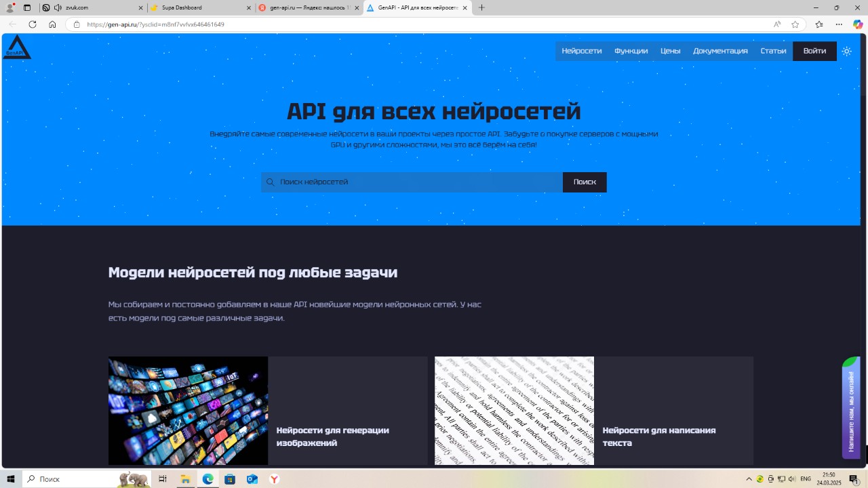Open the tab actions menu icon
Screen dimensions: 868x488
point(27,7)
